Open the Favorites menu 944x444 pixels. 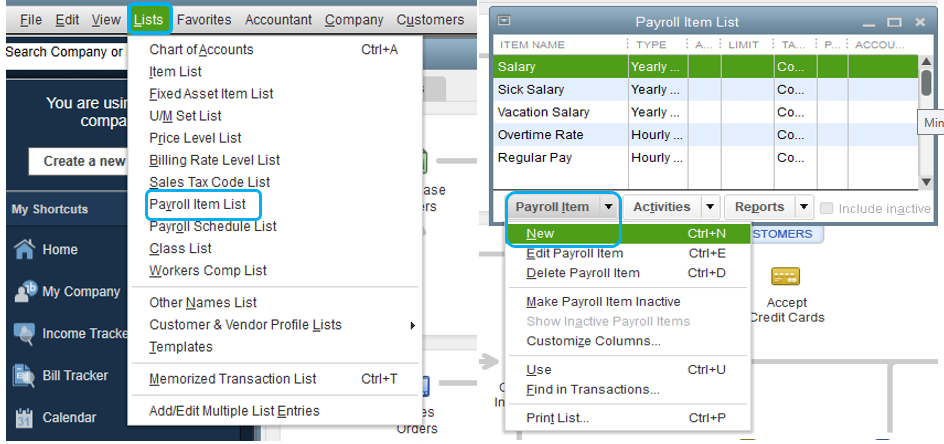204,19
